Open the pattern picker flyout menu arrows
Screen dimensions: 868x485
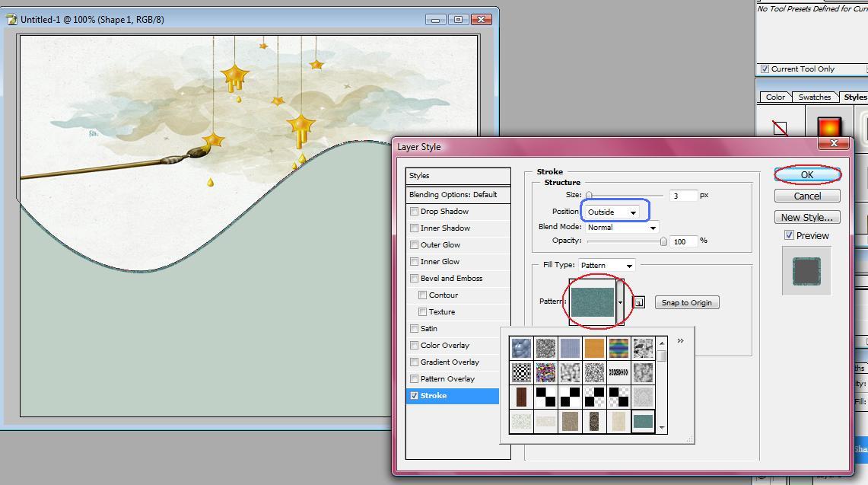coord(680,341)
